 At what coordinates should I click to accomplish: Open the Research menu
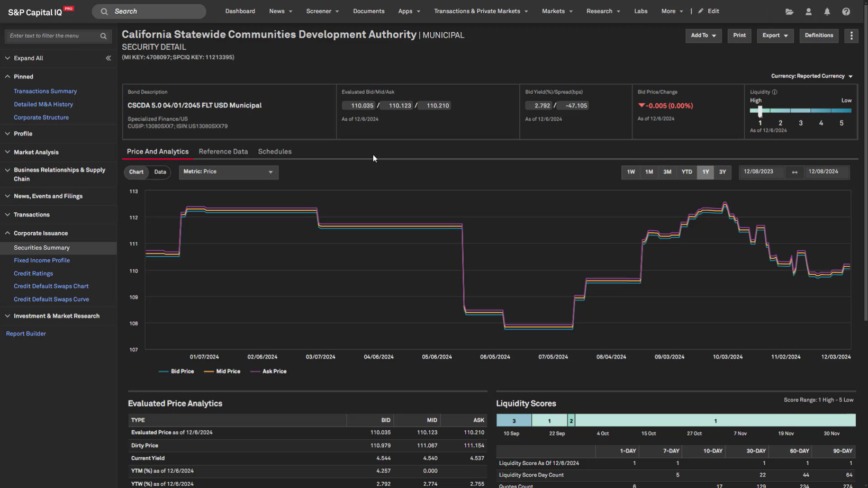coord(603,11)
